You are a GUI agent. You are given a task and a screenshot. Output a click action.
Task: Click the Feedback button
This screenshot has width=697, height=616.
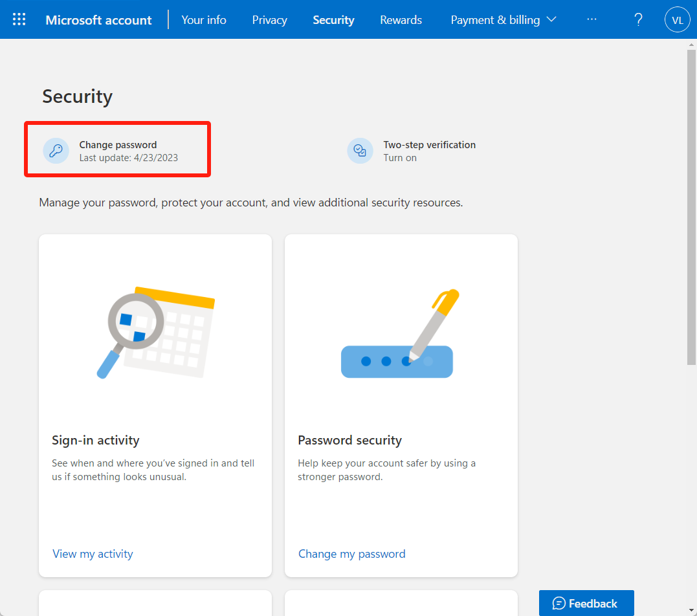click(586, 603)
